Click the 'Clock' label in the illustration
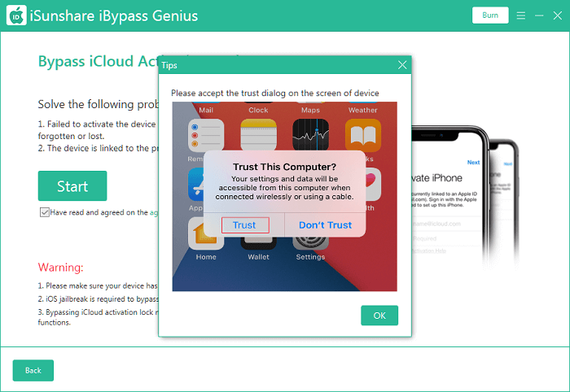Image resolution: width=570 pixels, height=392 pixels. (x=258, y=110)
